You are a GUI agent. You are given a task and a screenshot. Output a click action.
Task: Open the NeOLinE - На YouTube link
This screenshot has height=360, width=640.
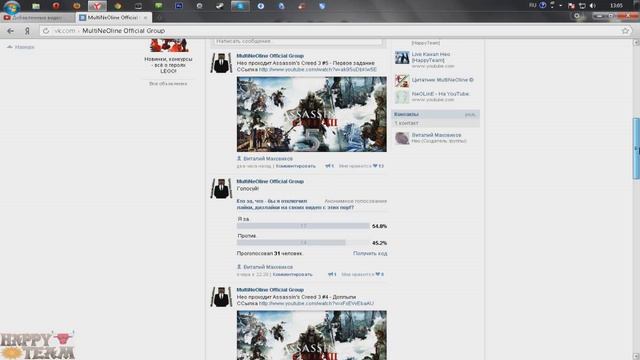tap(440, 94)
